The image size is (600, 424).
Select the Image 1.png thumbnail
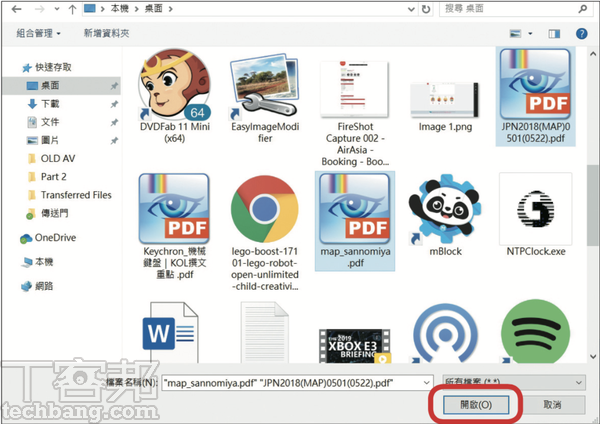446,90
